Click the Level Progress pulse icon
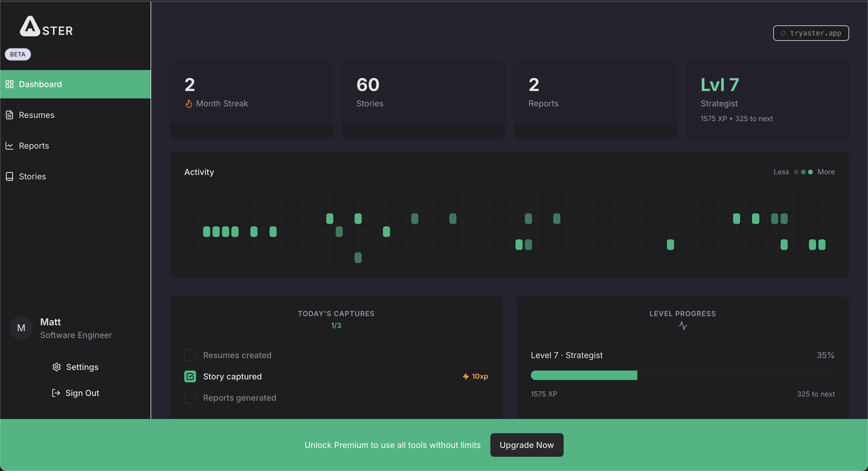Image resolution: width=868 pixels, height=471 pixels. (x=682, y=325)
